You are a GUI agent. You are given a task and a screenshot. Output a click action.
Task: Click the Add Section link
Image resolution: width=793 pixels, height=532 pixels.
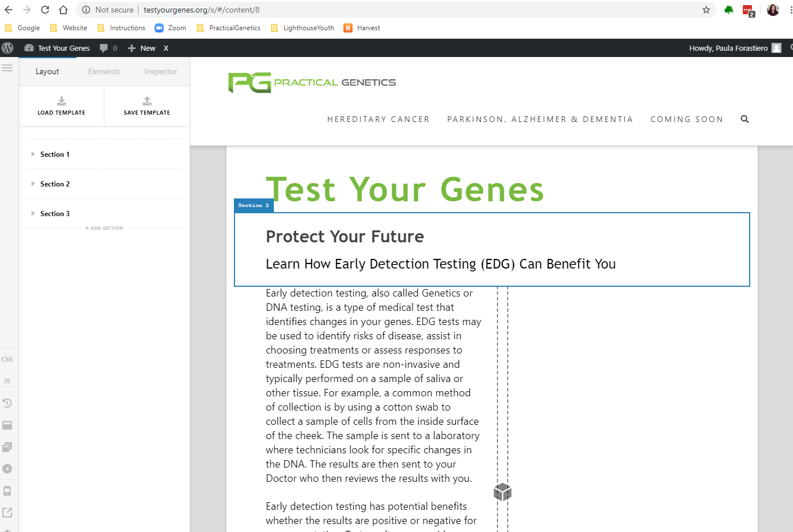pos(104,228)
